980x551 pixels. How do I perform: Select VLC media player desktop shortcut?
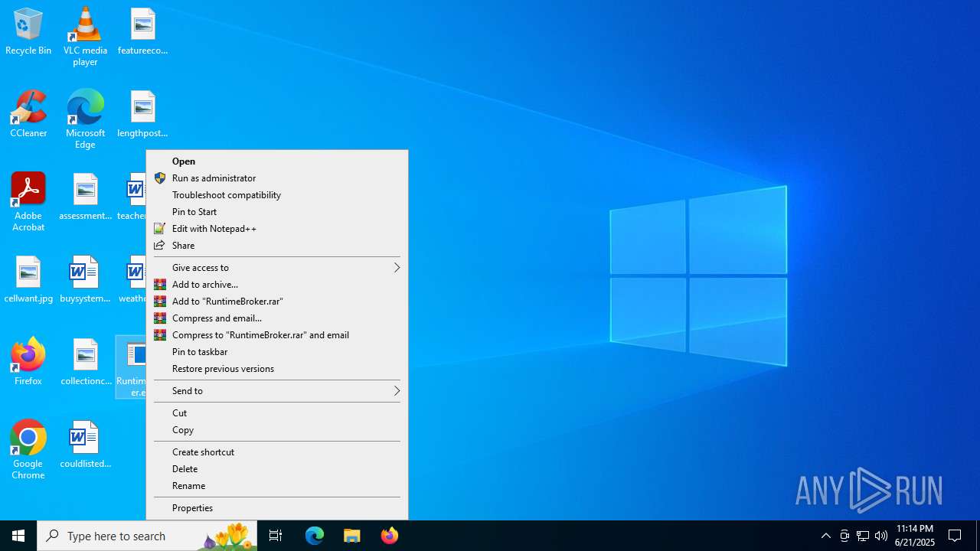click(x=85, y=37)
